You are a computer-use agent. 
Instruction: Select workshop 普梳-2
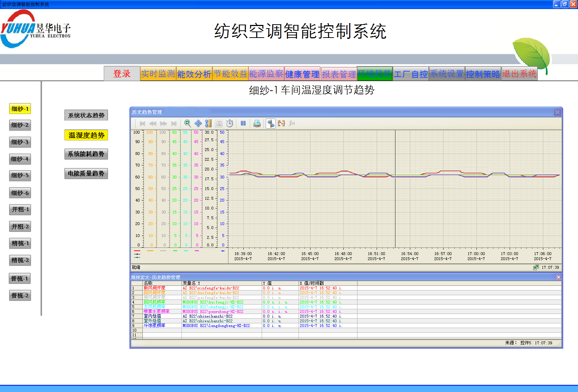(x=20, y=296)
